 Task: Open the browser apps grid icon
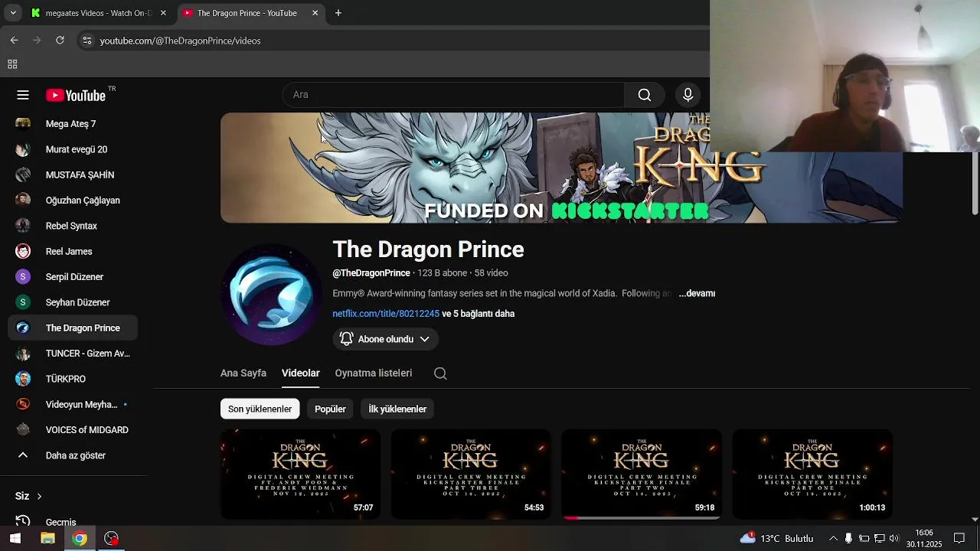pyautogui.click(x=12, y=64)
